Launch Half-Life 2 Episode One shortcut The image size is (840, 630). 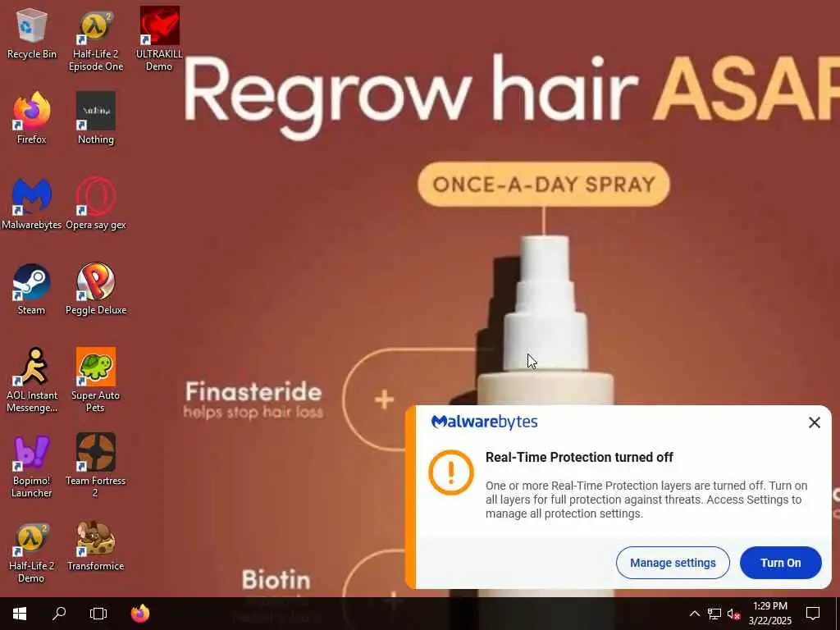tap(96, 41)
